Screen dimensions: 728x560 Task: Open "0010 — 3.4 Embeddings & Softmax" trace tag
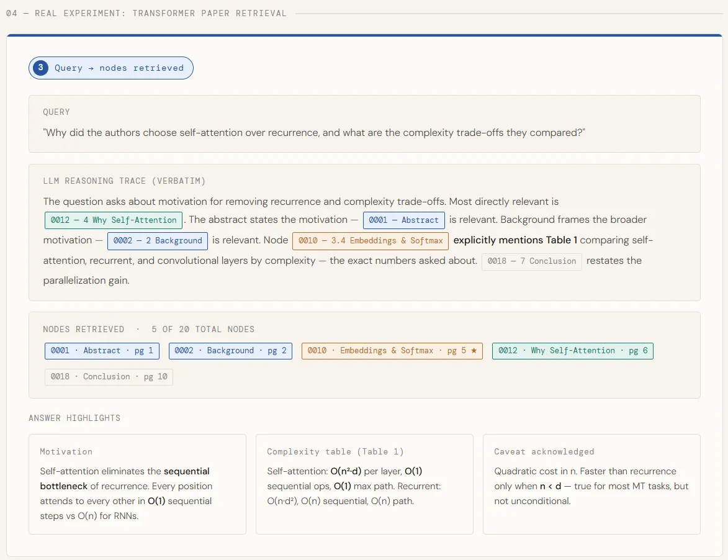click(370, 241)
